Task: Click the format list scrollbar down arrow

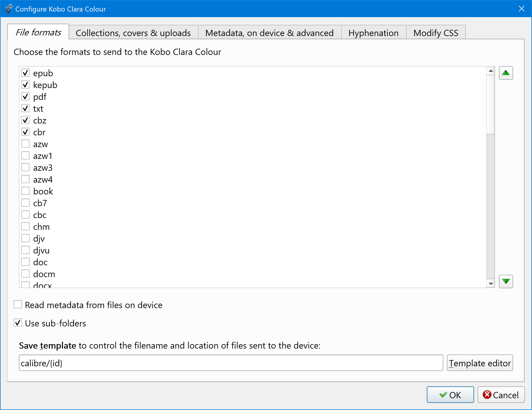Action: pos(491,284)
